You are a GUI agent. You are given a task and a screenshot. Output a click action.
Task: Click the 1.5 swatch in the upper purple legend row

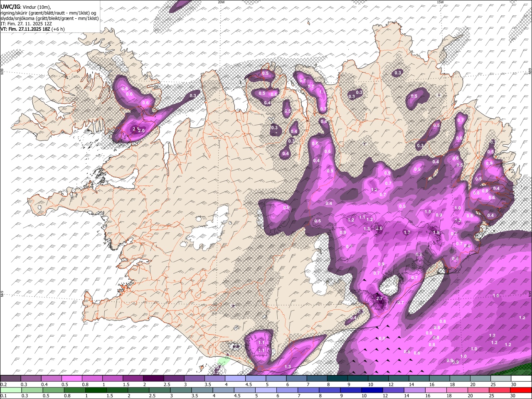tap(133, 379)
